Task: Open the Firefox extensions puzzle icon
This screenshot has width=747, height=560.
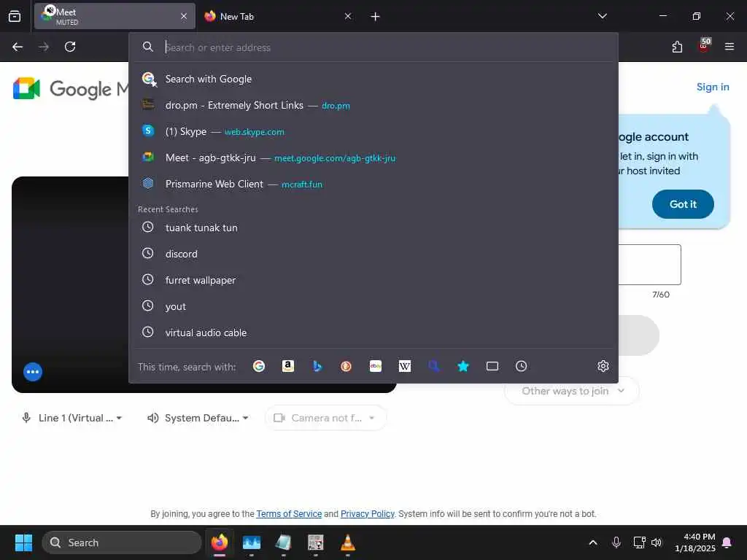Action: point(677,47)
